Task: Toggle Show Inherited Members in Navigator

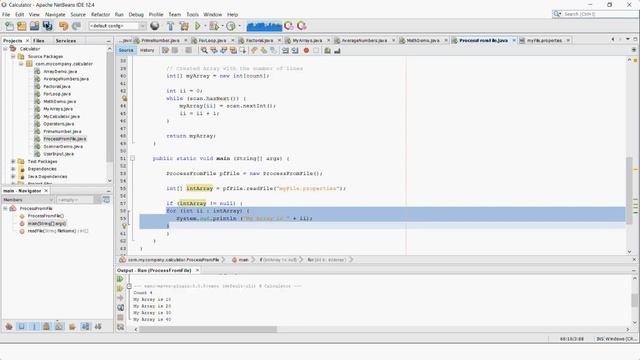Action: [x=9, y=327]
